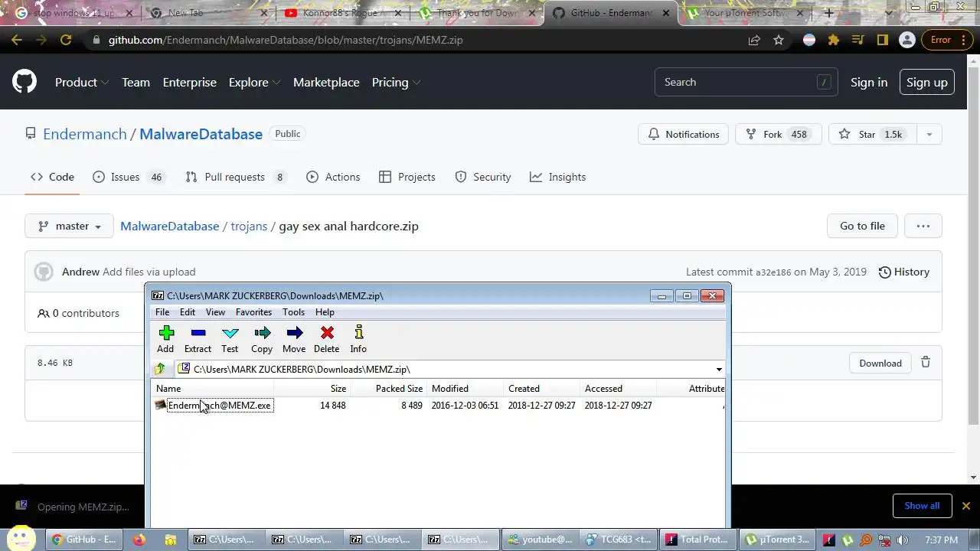The image size is (980, 551).
Task: Open the History link
Action: (x=904, y=272)
